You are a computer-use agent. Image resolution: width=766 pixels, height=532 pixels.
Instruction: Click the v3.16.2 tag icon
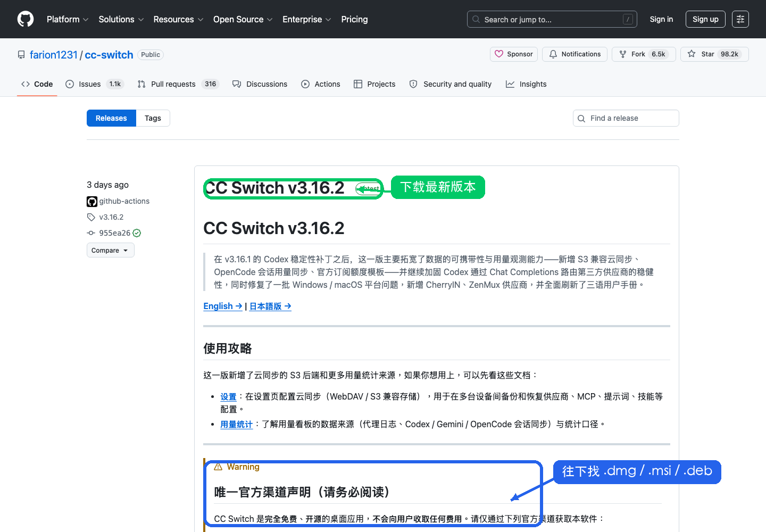(x=91, y=217)
